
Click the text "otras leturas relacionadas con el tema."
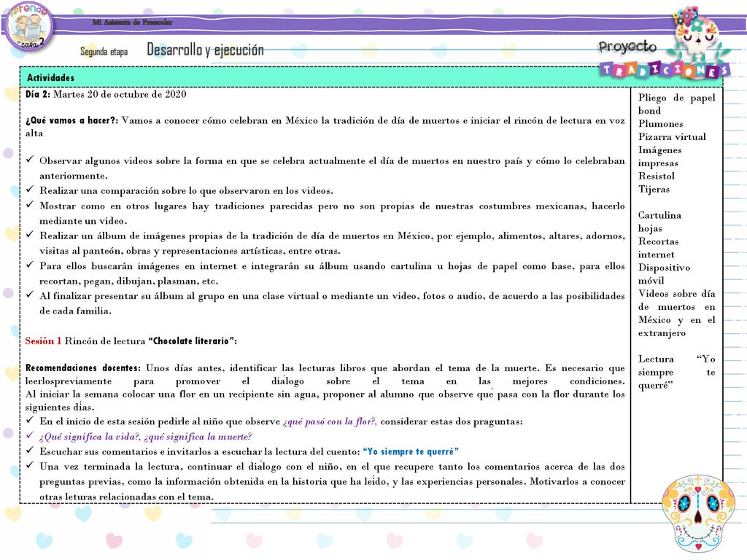pyautogui.click(x=126, y=497)
